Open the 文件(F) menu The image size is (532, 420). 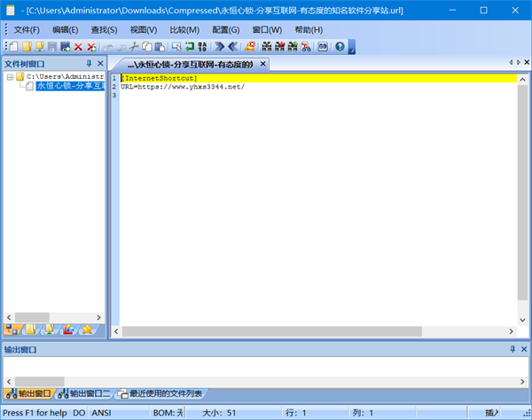[x=27, y=29]
